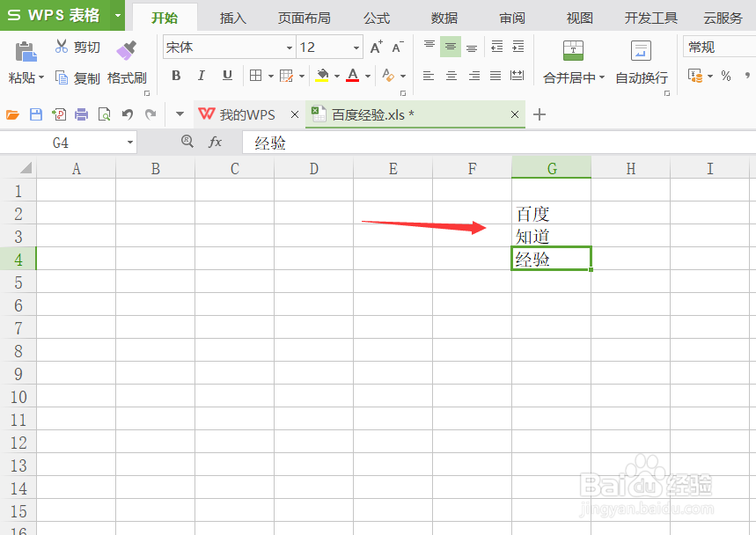
Task: Open the 开发工具 ribbon tab
Action: pos(651,18)
